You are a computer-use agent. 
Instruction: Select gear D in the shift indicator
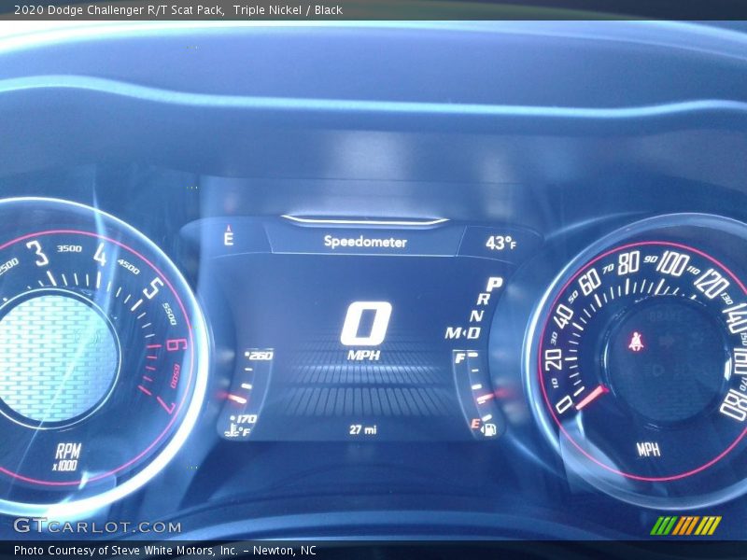(473, 333)
